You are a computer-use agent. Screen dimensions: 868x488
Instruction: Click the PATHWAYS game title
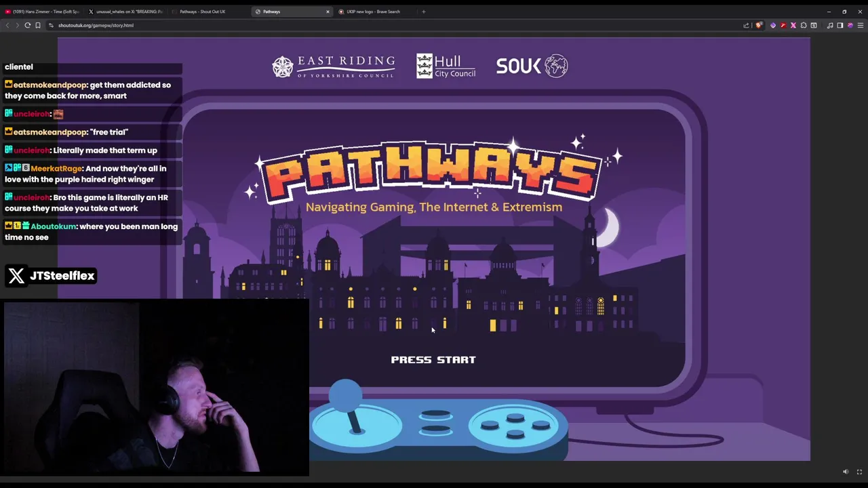pos(432,172)
